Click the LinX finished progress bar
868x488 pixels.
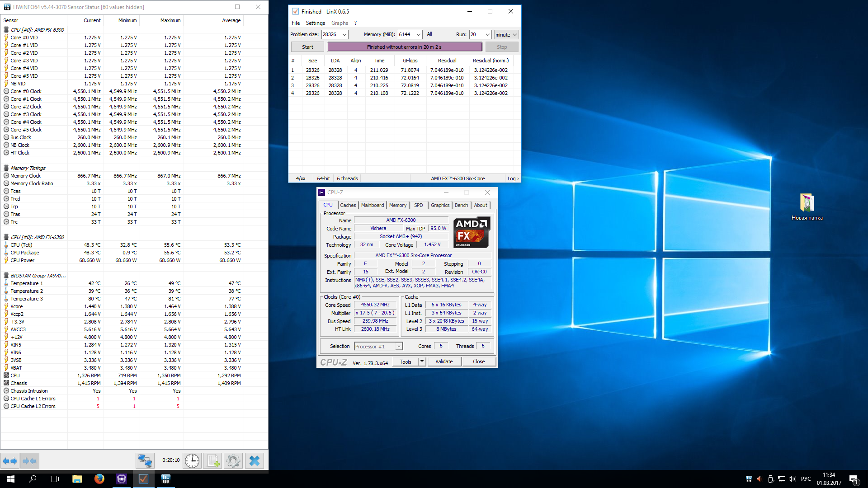click(405, 47)
